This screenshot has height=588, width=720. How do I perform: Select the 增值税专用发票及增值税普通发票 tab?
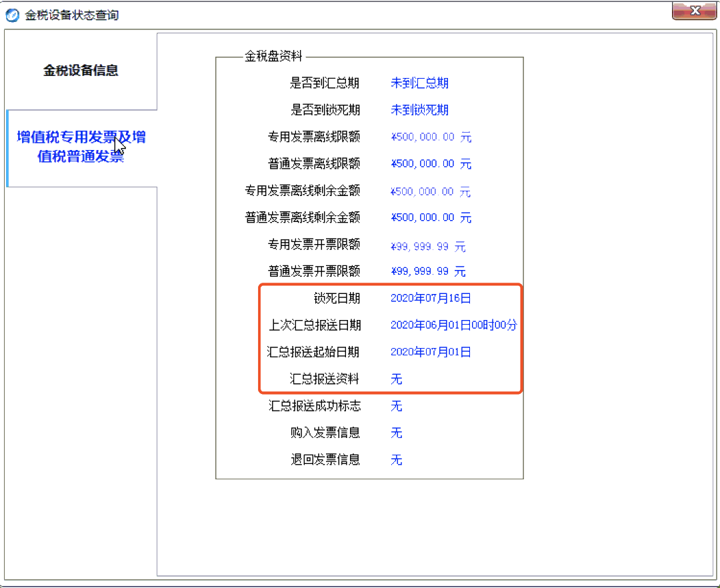point(82,147)
